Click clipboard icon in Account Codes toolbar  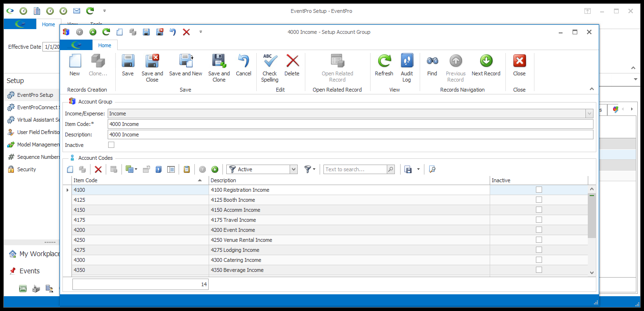pyautogui.click(x=187, y=169)
